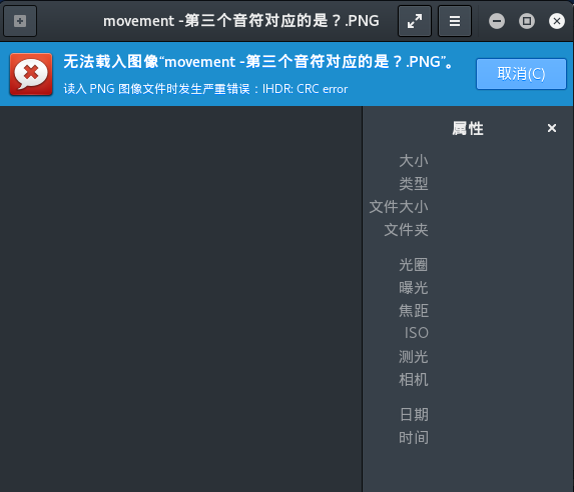This screenshot has height=492, width=574.
Task: Click the 文件夹 property row
Action: tap(406, 230)
